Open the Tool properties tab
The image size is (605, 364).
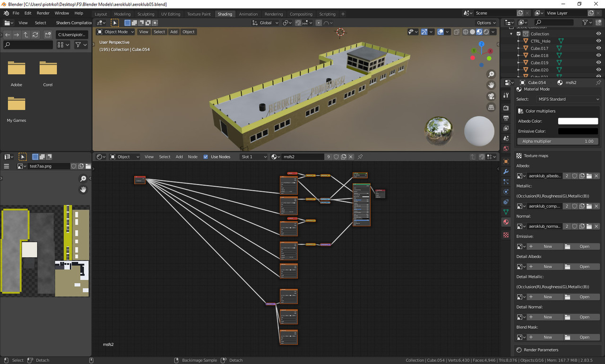(x=506, y=95)
